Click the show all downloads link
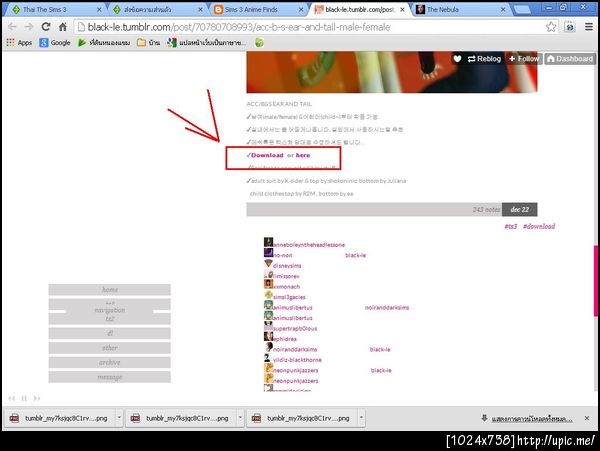 pyautogui.click(x=532, y=419)
